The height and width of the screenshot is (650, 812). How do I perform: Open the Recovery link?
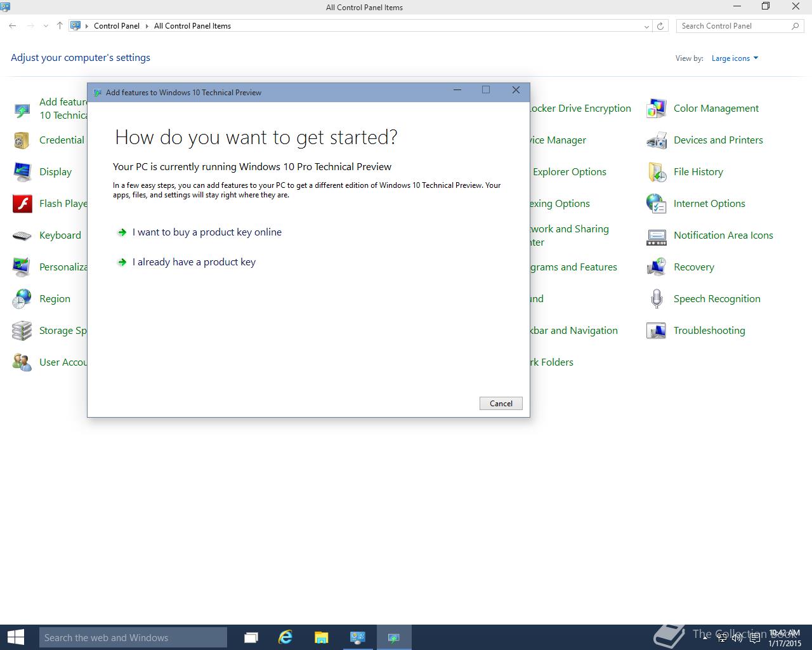pyautogui.click(x=694, y=267)
